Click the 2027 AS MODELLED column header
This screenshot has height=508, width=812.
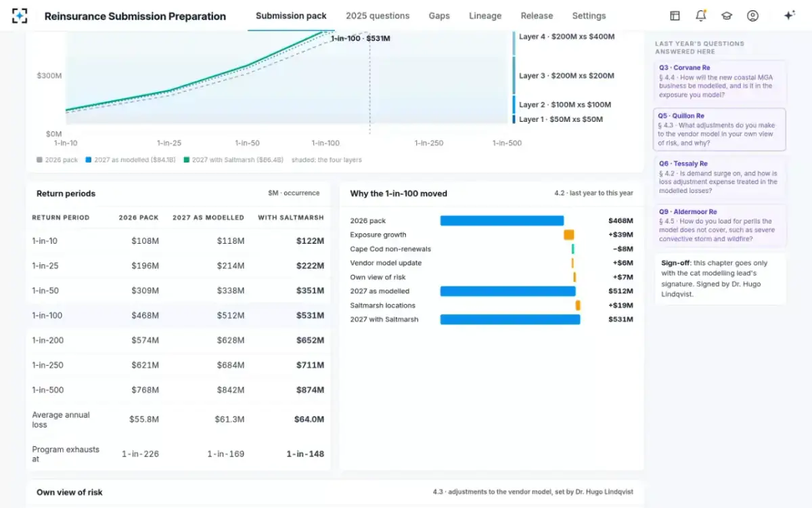click(208, 217)
